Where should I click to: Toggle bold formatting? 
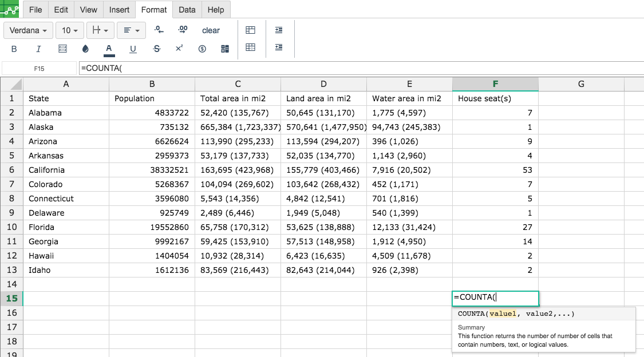[x=14, y=49]
